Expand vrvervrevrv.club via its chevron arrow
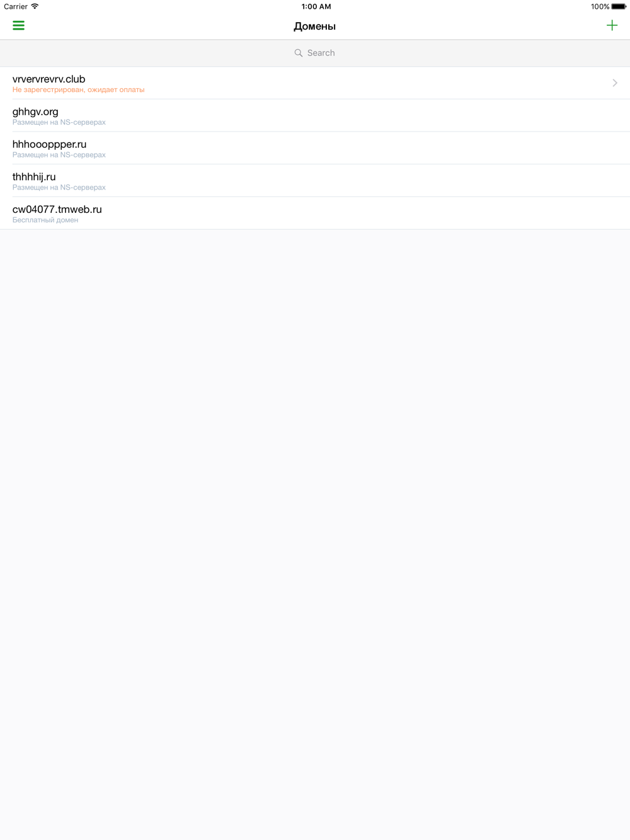Image resolution: width=630 pixels, height=840 pixels. [615, 83]
